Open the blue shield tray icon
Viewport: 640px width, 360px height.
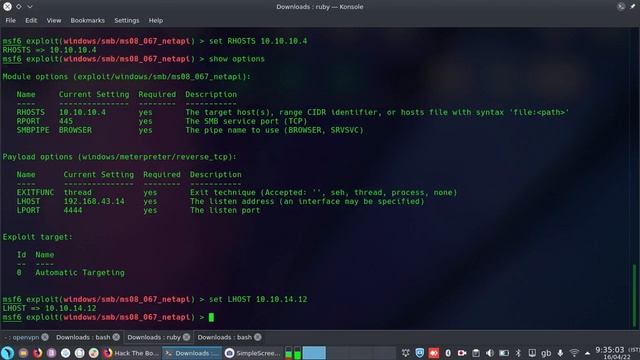click(x=420, y=353)
